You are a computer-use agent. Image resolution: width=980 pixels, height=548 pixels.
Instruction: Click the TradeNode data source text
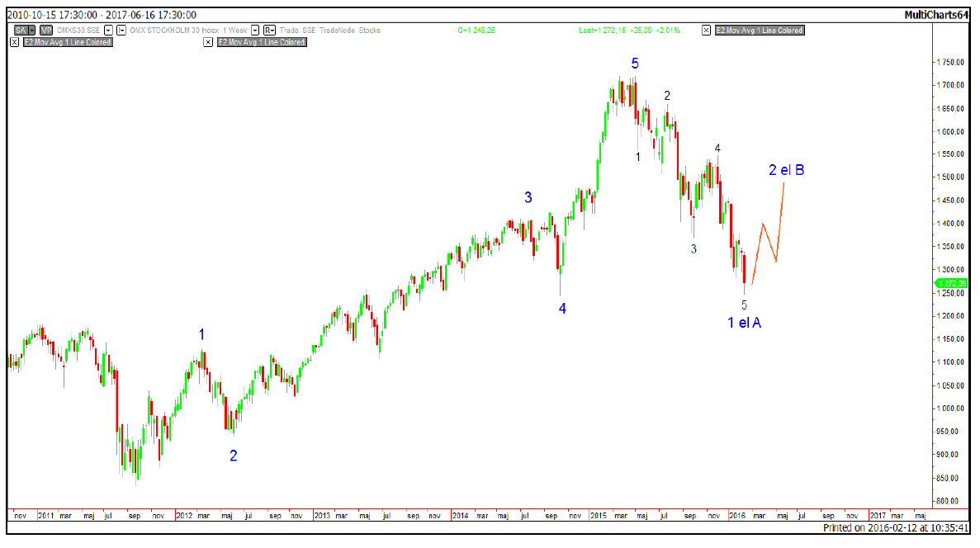pos(338,30)
